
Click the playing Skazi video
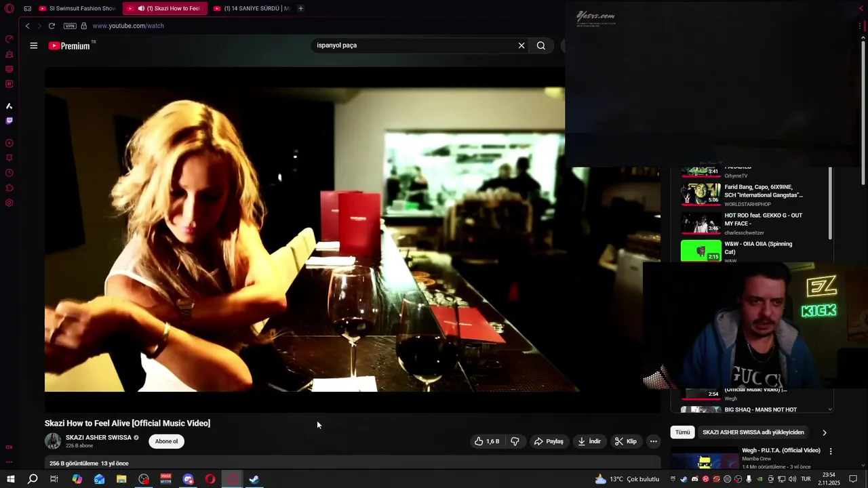click(353, 239)
